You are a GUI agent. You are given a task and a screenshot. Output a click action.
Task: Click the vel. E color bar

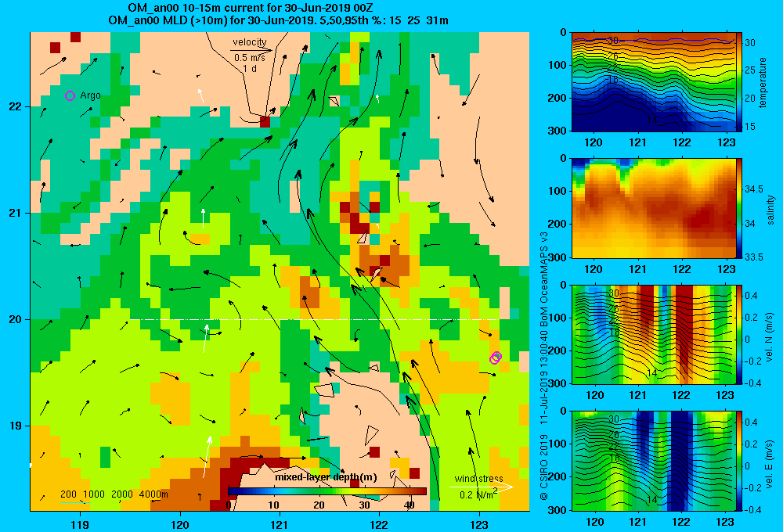(739, 461)
